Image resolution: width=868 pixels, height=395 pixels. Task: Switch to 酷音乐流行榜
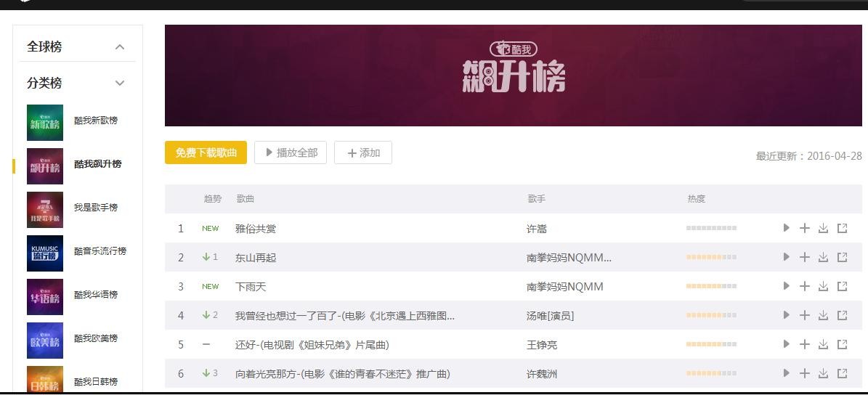pos(100,251)
